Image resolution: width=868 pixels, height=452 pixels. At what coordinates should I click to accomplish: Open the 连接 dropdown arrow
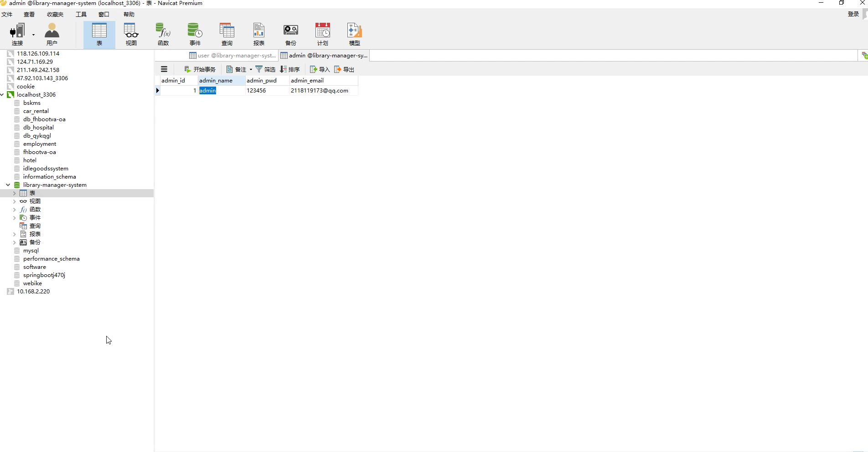click(x=33, y=35)
